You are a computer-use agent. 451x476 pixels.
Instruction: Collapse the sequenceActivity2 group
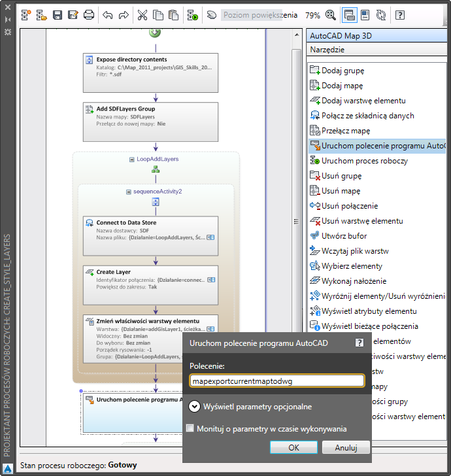(129, 192)
